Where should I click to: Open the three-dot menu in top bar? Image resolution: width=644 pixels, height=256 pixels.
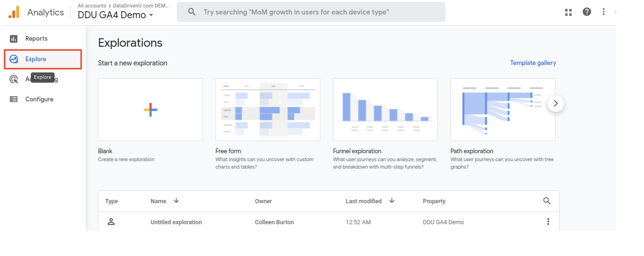pyautogui.click(x=604, y=12)
